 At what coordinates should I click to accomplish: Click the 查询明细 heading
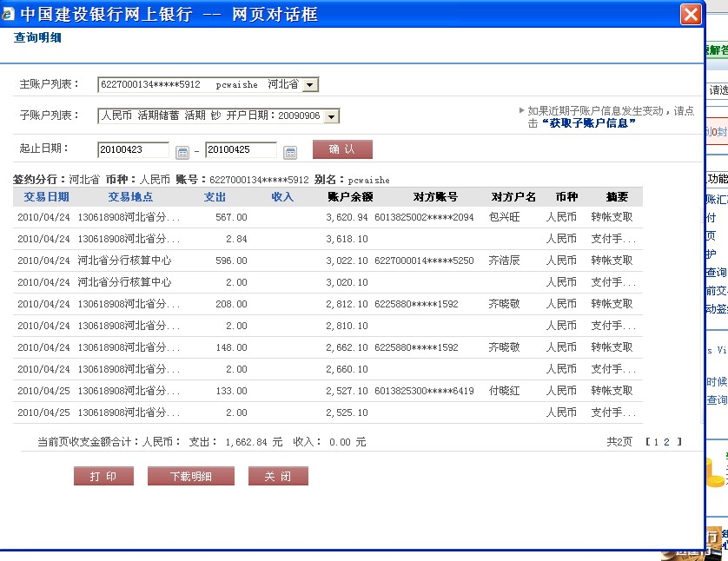[x=37, y=37]
